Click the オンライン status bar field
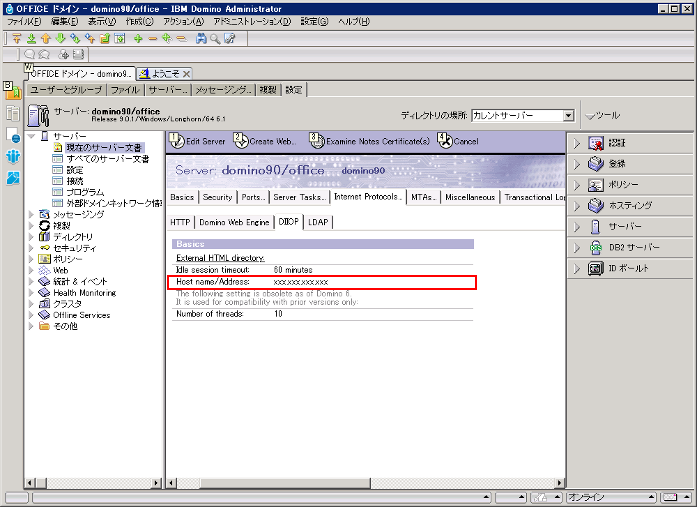Screen dimensions: 697x507 [x=611, y=498]
